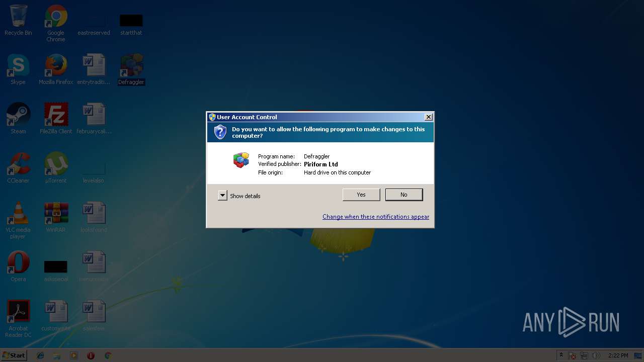Select the WinRAR desktop shortcut
Image resolution: width=644 pixels, height=362 pixels.
point(56,217)
